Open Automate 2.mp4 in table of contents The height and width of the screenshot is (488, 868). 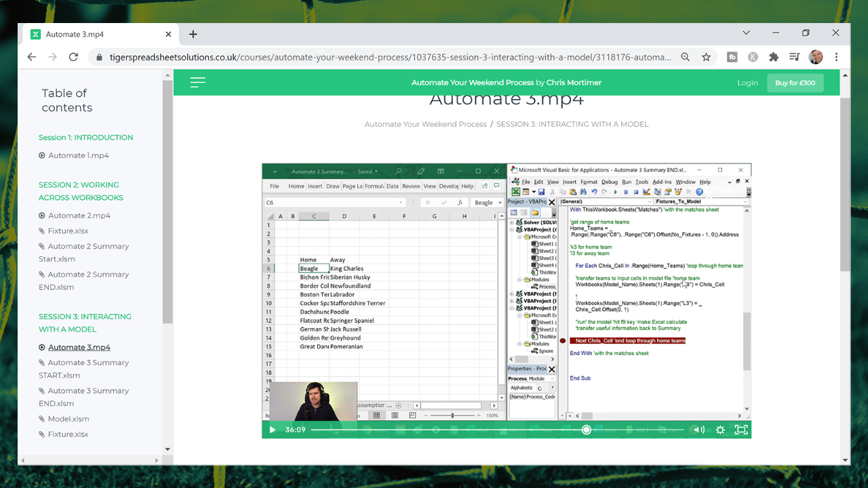coord(79,216)
